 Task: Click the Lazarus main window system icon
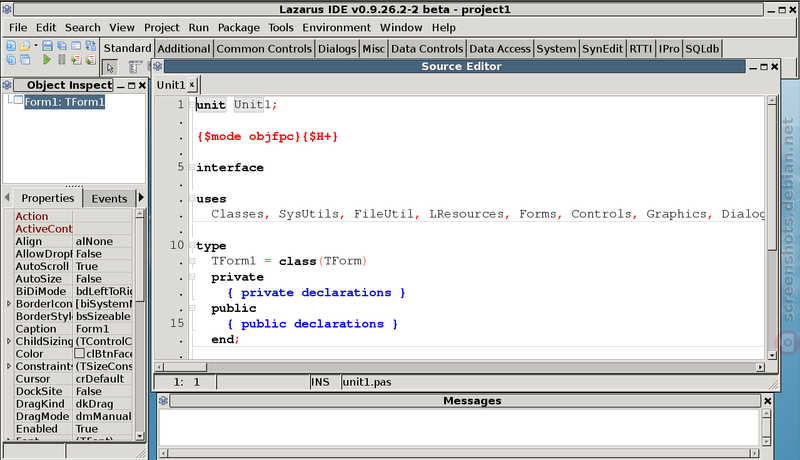click(7, 9)
